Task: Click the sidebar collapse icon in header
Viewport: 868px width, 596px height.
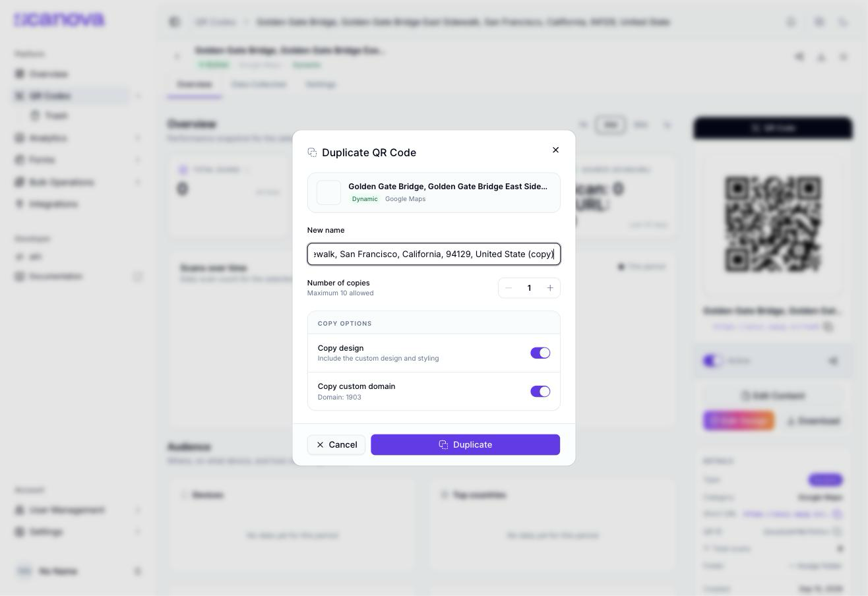Action: [x=175, y=22]
